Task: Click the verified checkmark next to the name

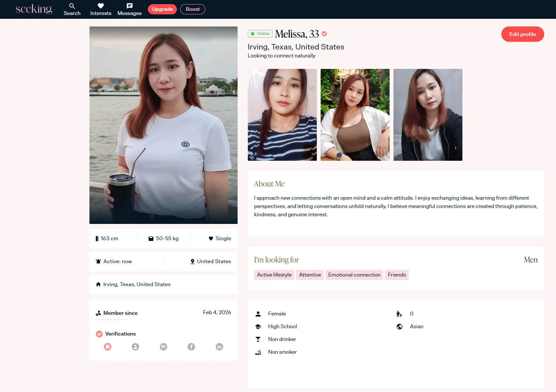Action: pos(324,34)
